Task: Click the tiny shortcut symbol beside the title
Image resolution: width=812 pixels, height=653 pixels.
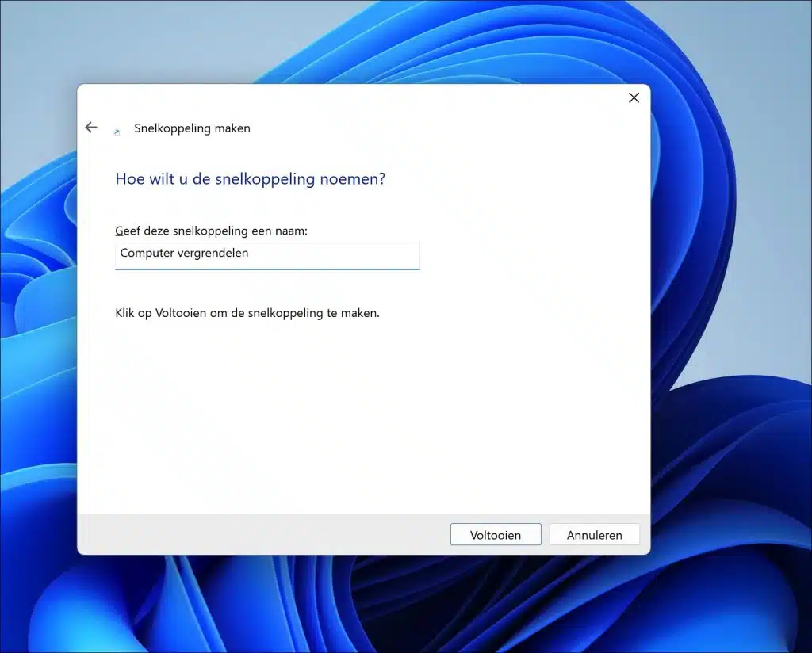Action: [119, 128]
